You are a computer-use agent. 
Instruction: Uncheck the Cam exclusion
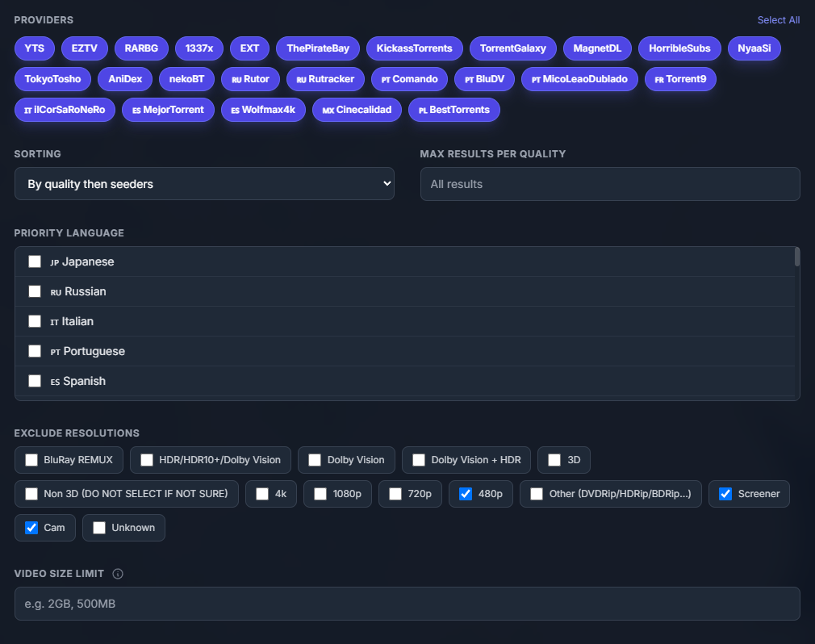point(31,528)
